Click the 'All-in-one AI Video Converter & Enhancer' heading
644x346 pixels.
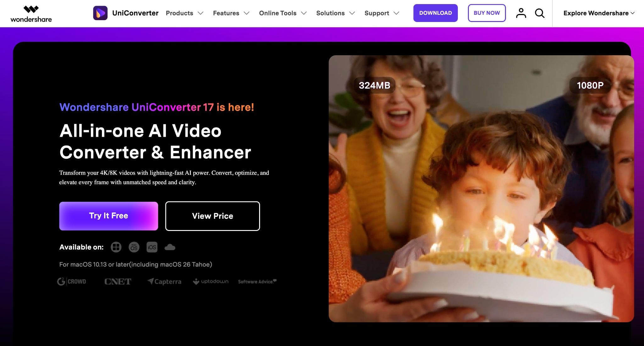tap(155, 141)
